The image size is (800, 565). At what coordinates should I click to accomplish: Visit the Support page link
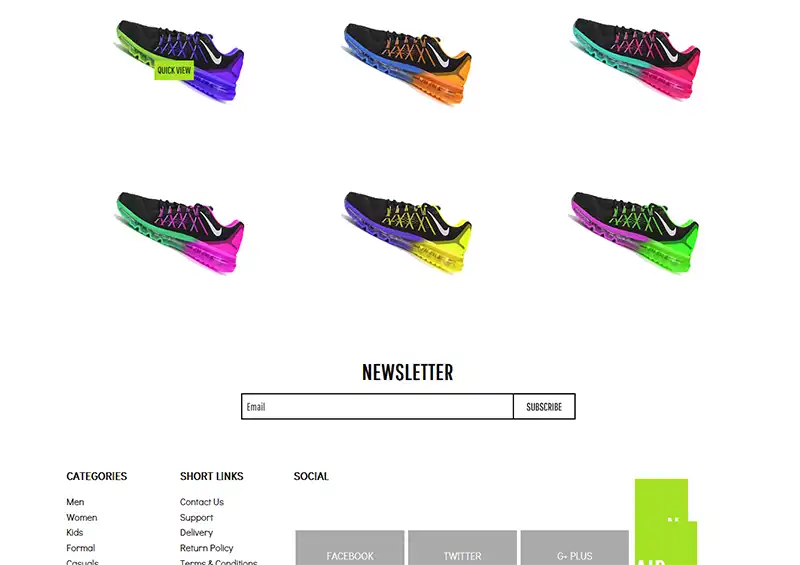pyautogui.click(x=196, y=518)
